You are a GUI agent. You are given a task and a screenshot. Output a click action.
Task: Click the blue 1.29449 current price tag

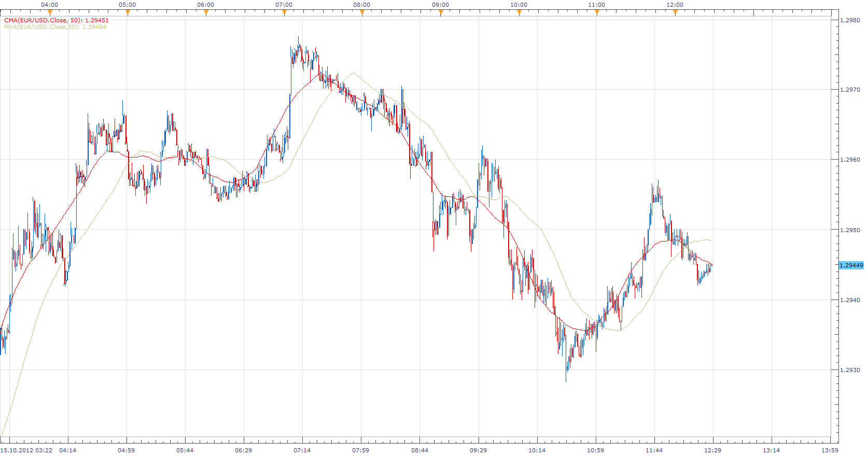[851, 265]
